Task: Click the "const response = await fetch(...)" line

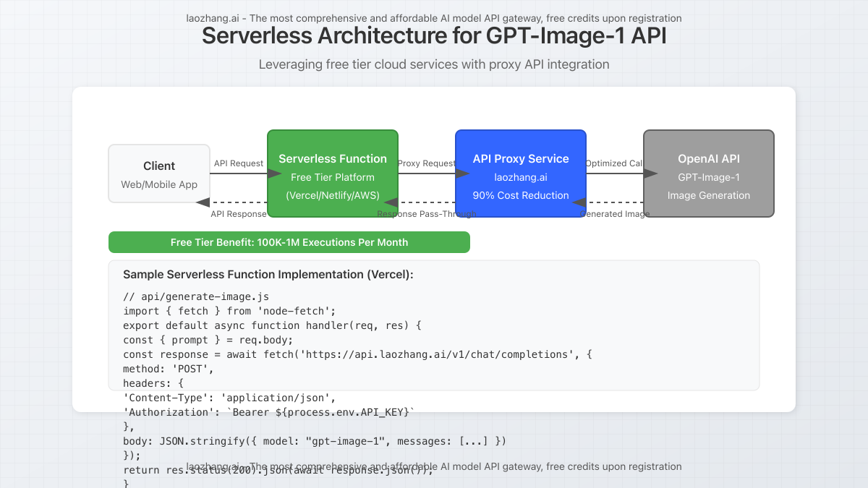Action: 358,354
